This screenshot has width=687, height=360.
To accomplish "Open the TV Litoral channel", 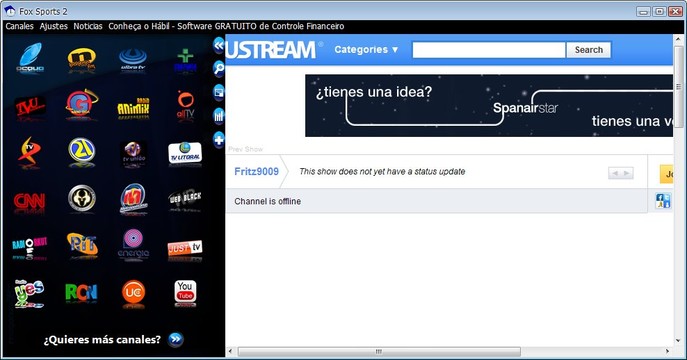I will 185,153.
